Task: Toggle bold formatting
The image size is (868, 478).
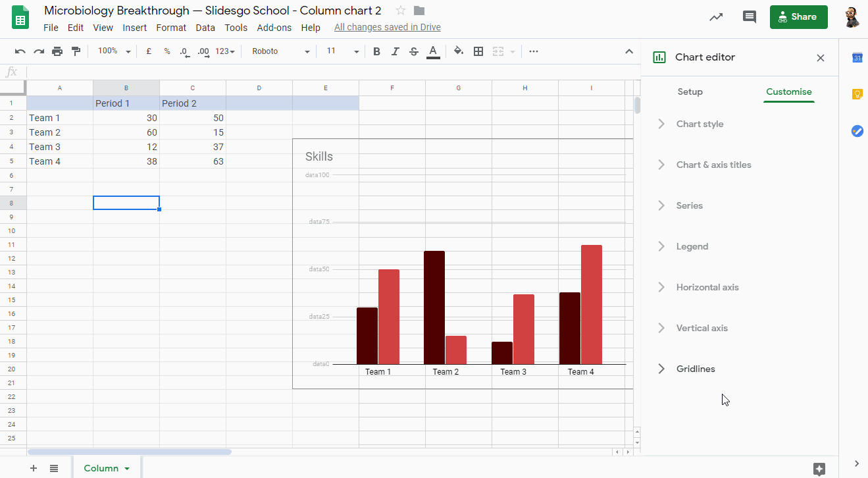Action: click(x=376, y=51)
